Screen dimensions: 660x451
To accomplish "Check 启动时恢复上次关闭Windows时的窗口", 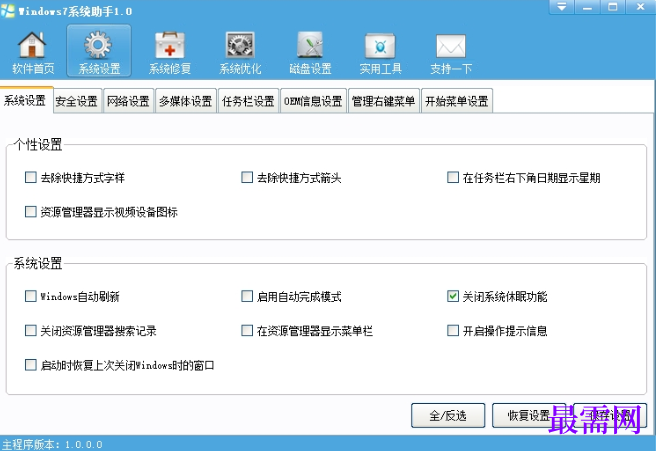I will pos(31,365).
